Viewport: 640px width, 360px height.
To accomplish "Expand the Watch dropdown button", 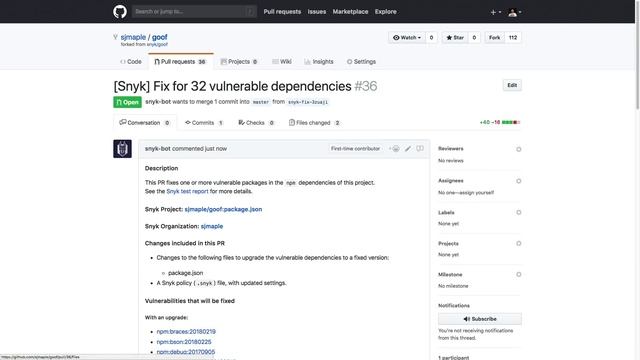I will 407,38.
